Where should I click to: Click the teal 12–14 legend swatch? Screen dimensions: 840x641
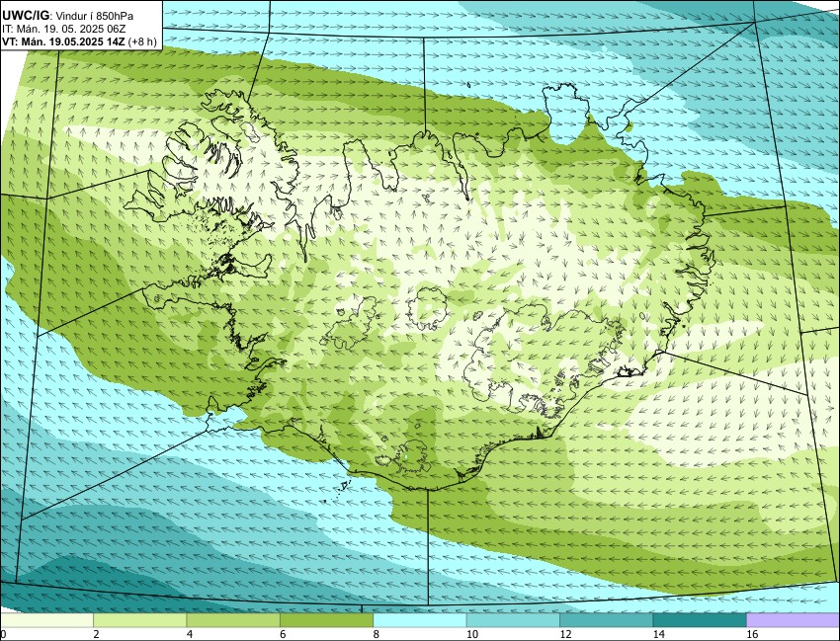pyautogui.click(x=606, y=620)
